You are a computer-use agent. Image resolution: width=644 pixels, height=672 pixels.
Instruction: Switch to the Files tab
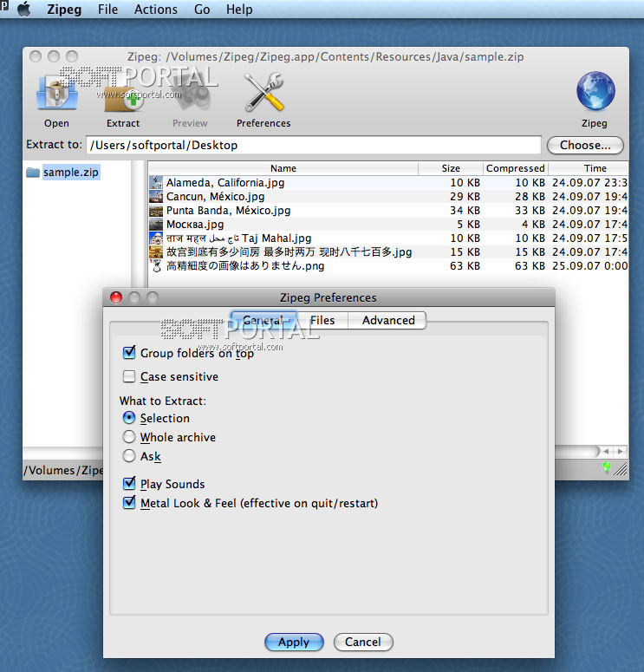click(322, 320)
